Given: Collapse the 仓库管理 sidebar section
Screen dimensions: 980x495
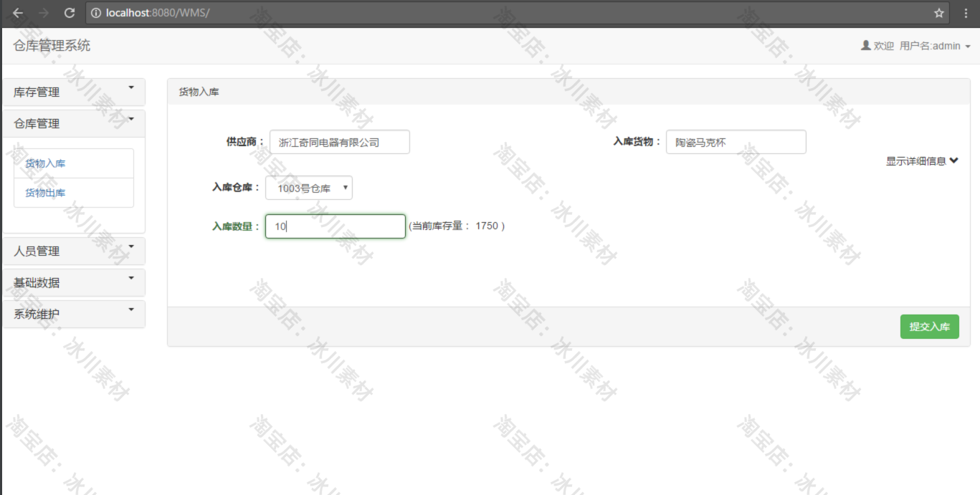Looking at the screenshot, I should [74, 123].
